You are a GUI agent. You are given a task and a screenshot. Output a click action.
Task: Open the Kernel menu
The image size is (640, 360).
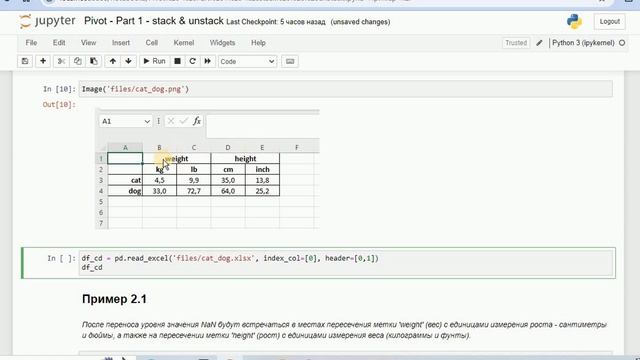click(184, 43)
